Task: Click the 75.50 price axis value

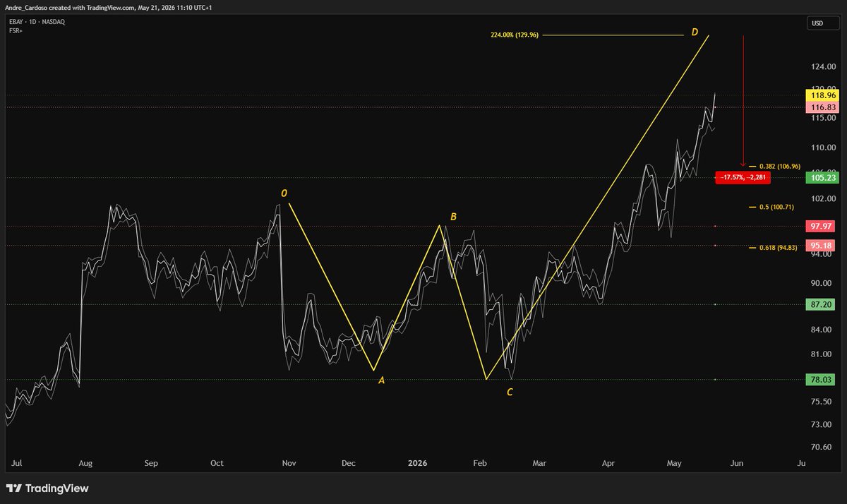Action: (x=822, y=401)
